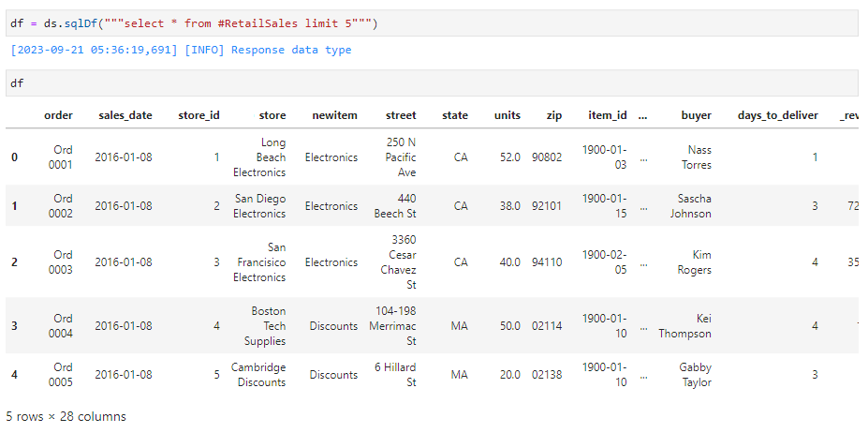The width and height of the screenshot is (868, 433).
Task: Click the street column header
Action: coord(401,115)
